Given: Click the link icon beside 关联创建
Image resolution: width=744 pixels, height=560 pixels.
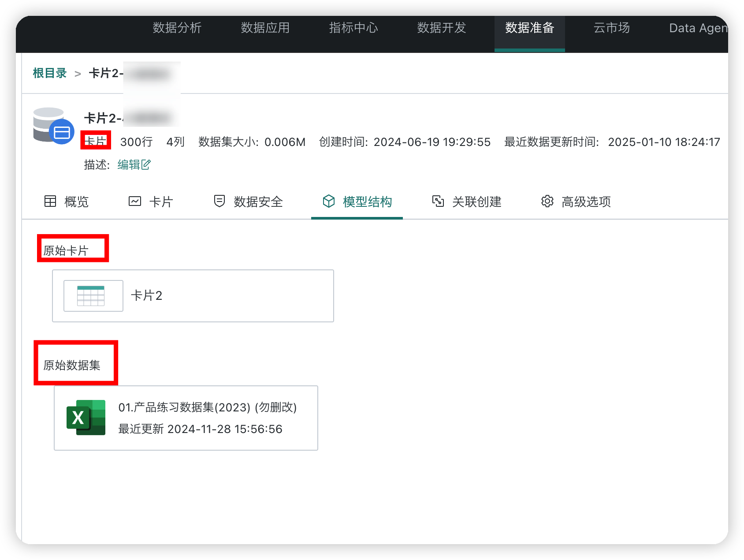Looking at the screenshot, I should click(438, 201).
